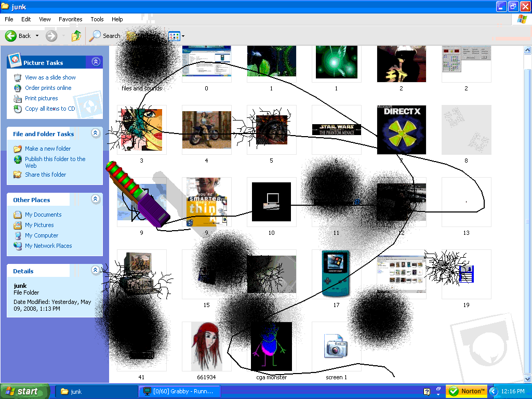
Task: Open the Views dropdown arrow
Action: tap(183, 36)
